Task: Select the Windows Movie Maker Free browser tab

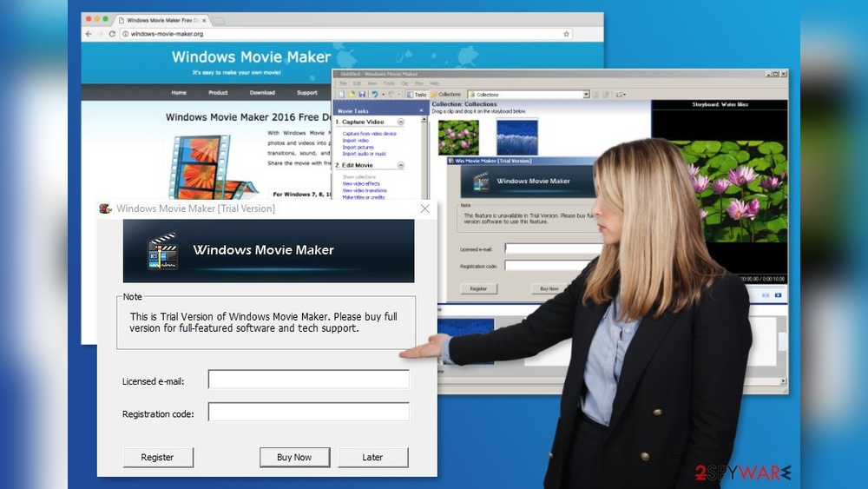Action: point(161,21)
